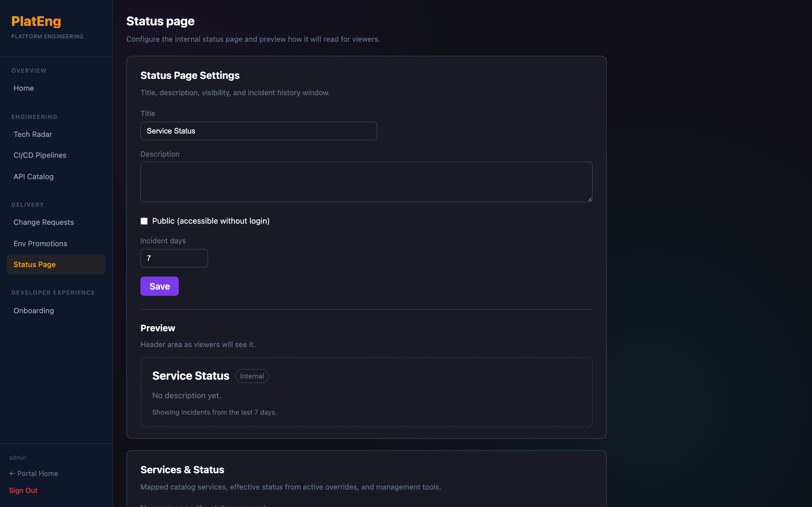This screenshot has width=812, height=507.
Task: Open Env Promotions
Action: (x=40, y=243)
